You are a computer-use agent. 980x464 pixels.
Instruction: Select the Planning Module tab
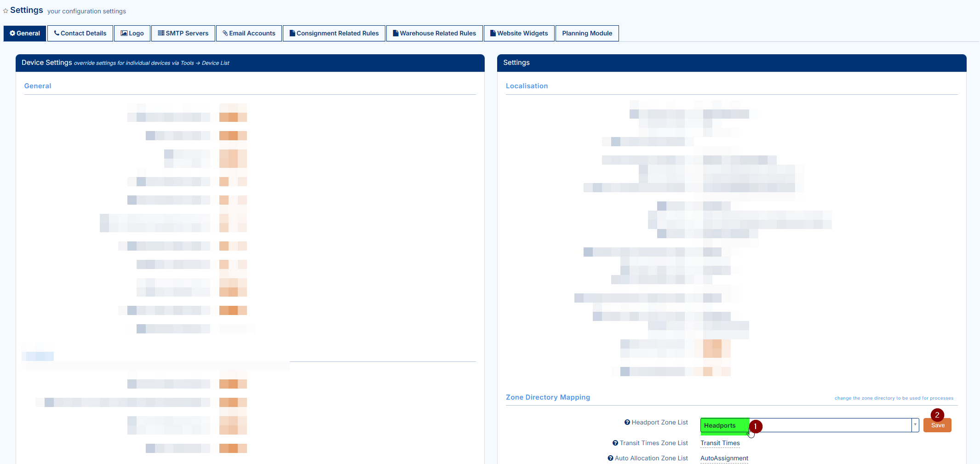click(587, 33)
